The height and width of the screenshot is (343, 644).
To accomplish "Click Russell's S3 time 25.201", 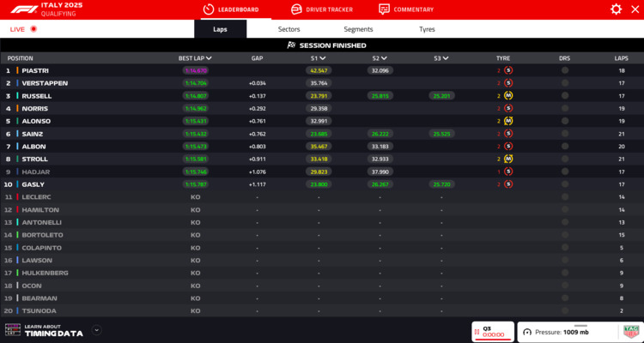I will [x=441, y=96].
